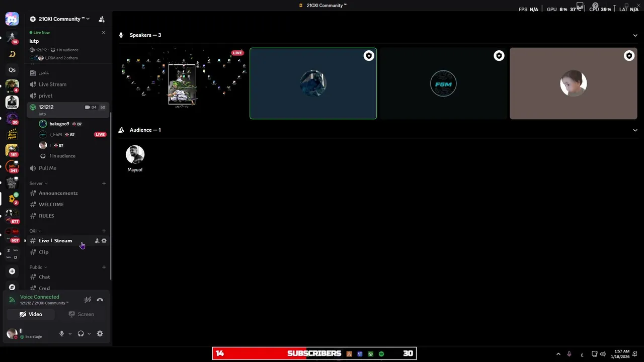Toggle deafen headphones in user panel
The height and width of the screenshot is (362, 644).
tap(80, 334)
